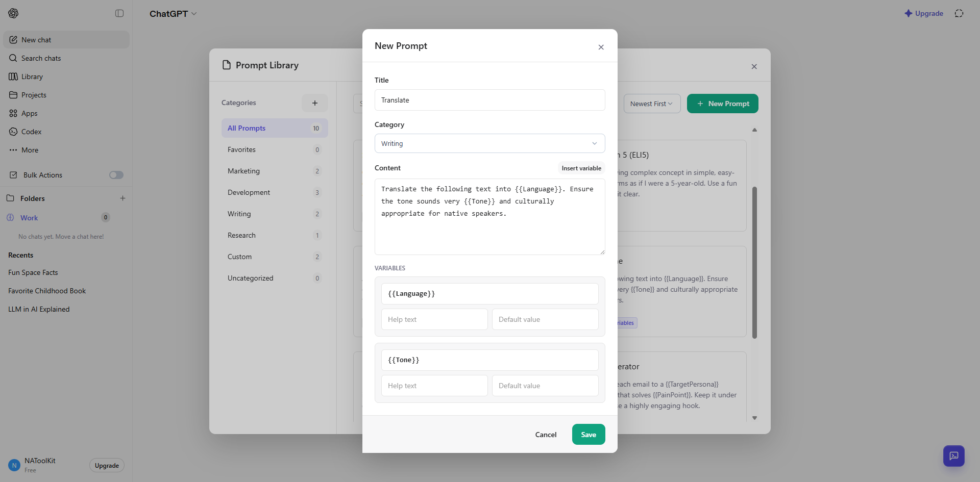Select the Uncategorized category
Screen dimensions: 980x482
[275, 278]
